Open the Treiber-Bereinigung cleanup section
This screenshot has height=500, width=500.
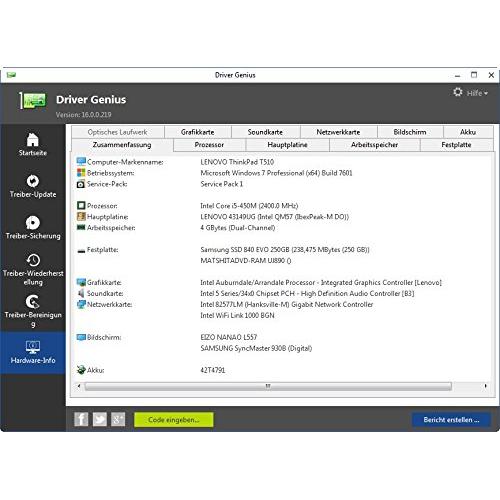33,311
